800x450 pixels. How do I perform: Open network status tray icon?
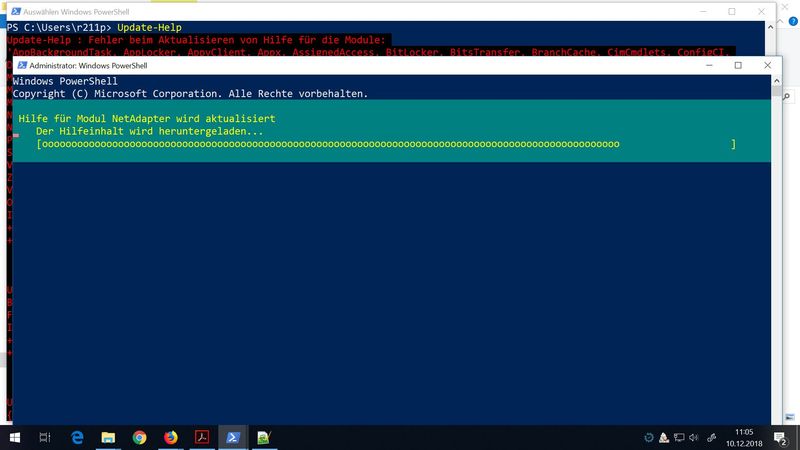point(679,438)
